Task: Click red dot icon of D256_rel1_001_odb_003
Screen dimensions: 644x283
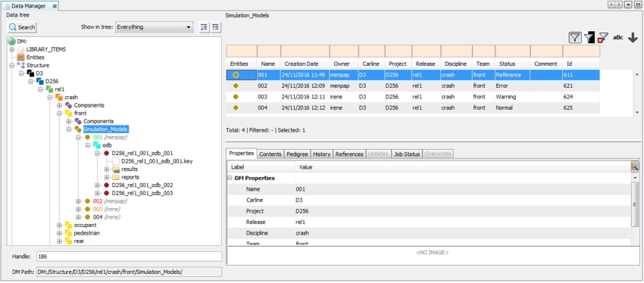Action: [106, 193]
